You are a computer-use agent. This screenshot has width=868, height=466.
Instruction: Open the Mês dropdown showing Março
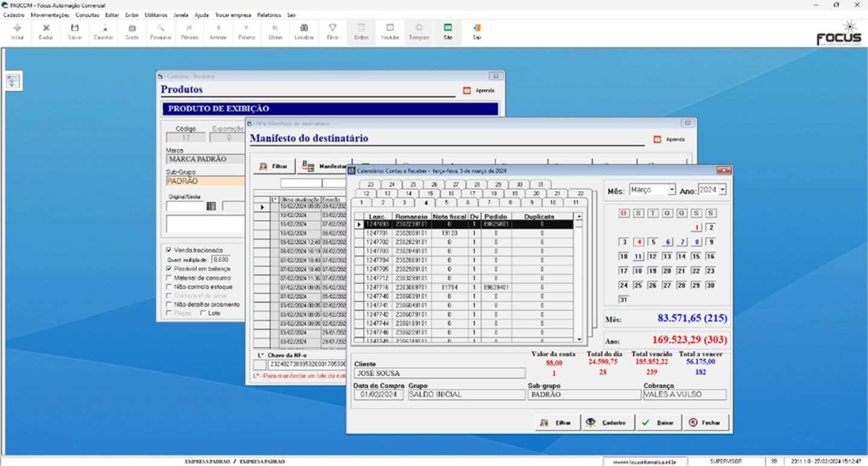(671, 190)
